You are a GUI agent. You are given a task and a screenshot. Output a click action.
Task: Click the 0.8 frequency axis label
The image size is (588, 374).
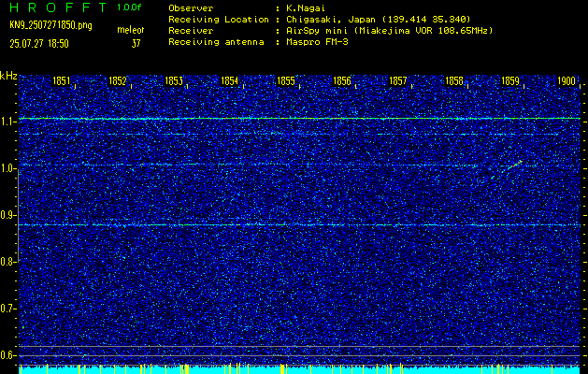click(x=7, y=262)
